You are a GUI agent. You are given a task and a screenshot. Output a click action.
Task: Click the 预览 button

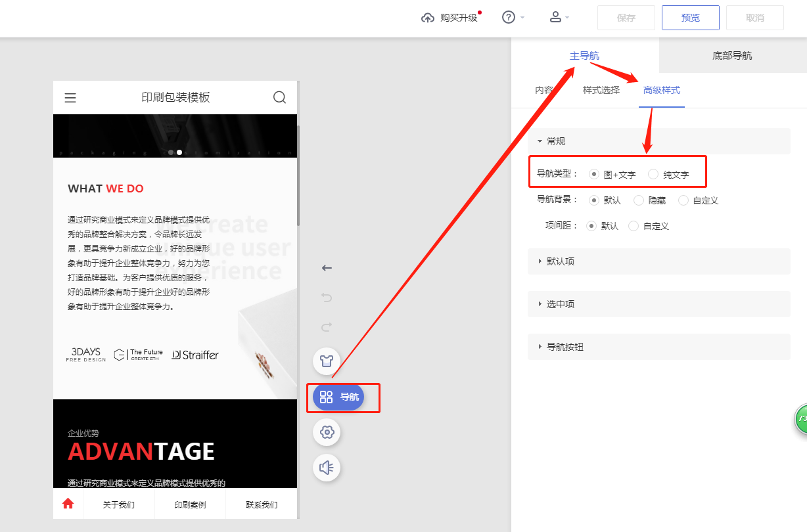pos(691,18)
